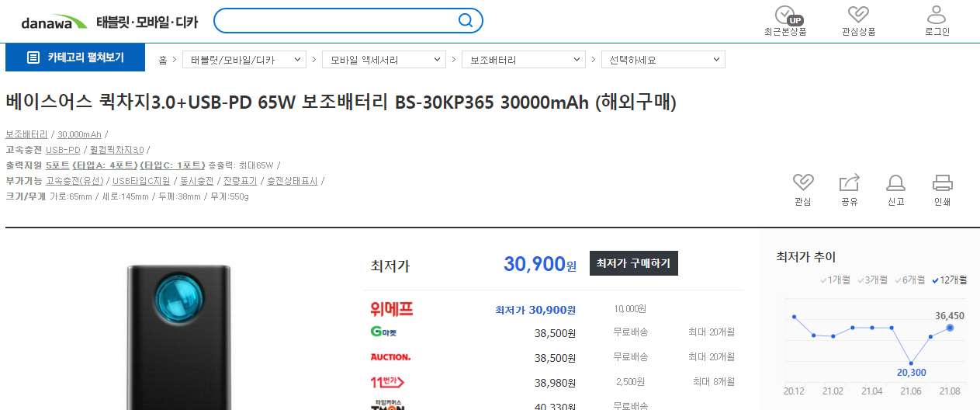Select the 12개월 price trend period
The width and height of the screenshot is (980, 410).
click(949, 280)
